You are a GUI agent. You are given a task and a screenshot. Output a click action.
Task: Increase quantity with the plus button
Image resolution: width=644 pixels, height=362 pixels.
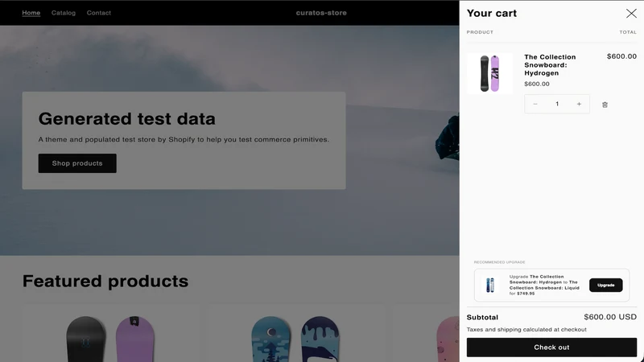579,104
